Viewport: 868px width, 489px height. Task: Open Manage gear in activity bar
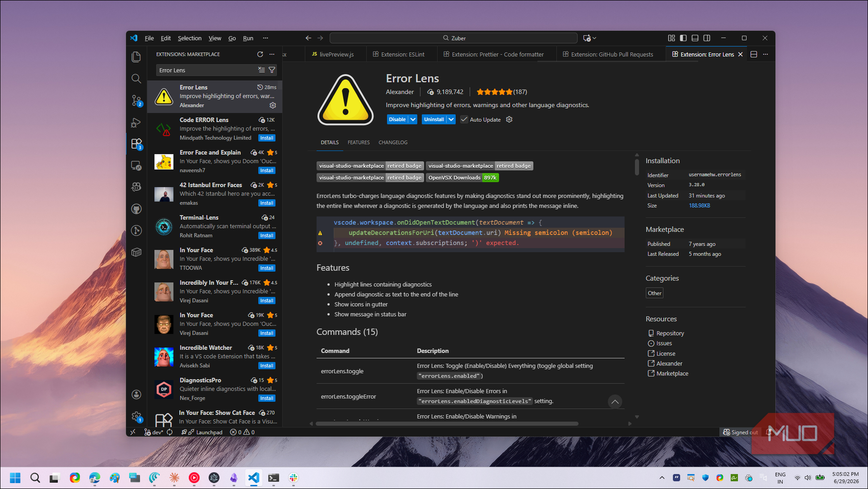click(x=136, y=416)
